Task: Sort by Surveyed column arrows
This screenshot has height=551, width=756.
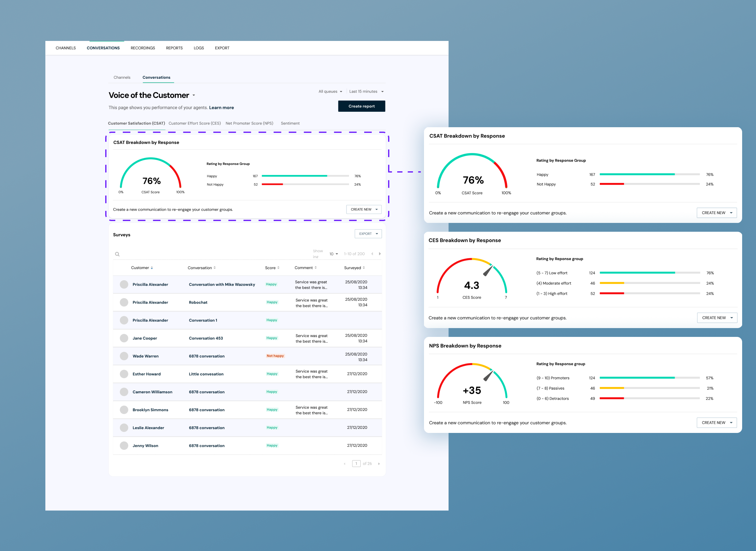Action: point(364,268)
